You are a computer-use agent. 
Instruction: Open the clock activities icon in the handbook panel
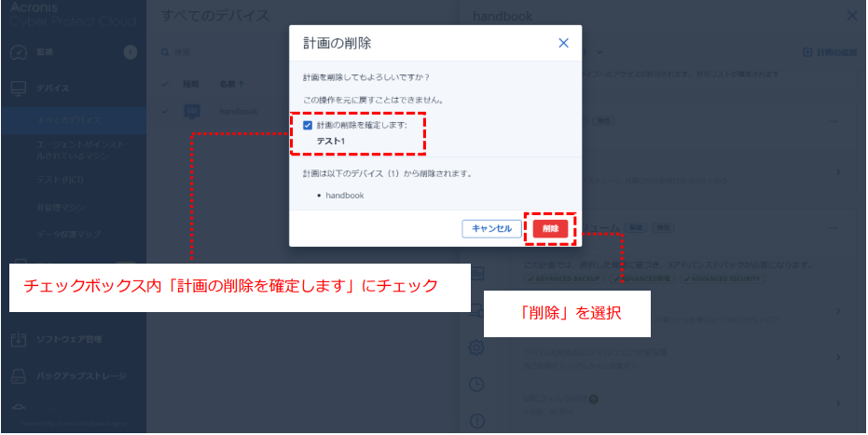tap(476, 384)
